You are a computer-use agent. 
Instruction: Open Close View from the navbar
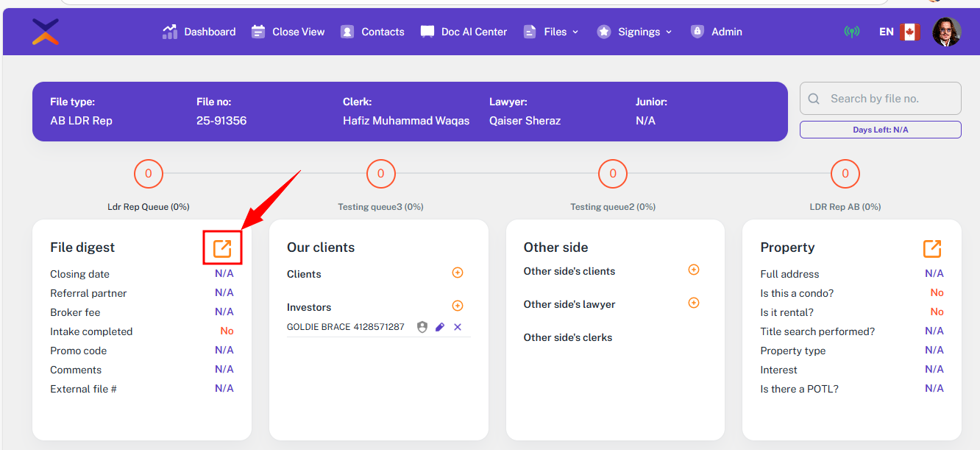(x=288, y=32)
